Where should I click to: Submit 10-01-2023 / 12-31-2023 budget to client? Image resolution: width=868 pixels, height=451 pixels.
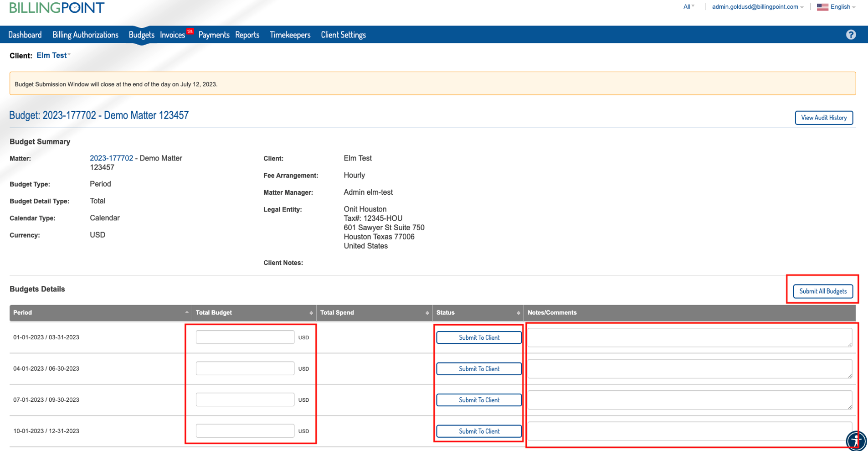pos(479,431)
